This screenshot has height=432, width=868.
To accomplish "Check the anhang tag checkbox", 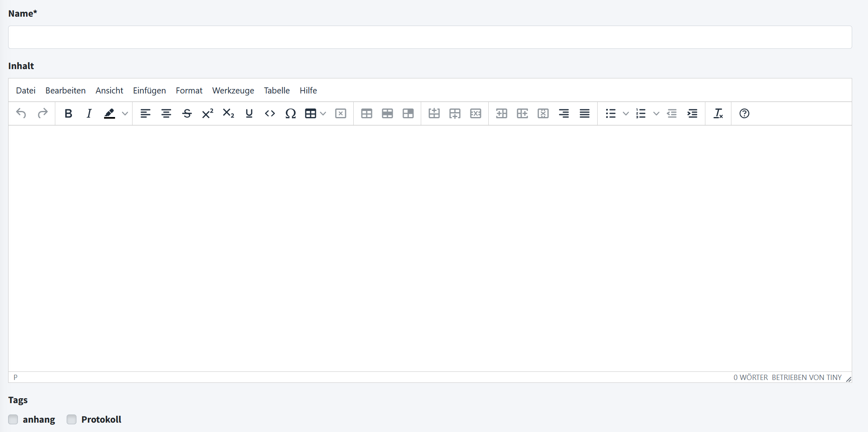I will [13, 419].
